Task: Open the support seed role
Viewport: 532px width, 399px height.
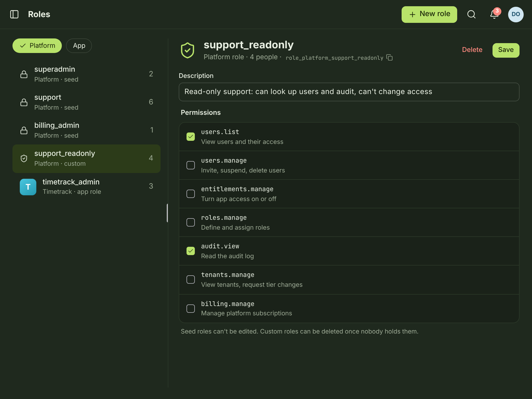Action: (x=87, y=102)
